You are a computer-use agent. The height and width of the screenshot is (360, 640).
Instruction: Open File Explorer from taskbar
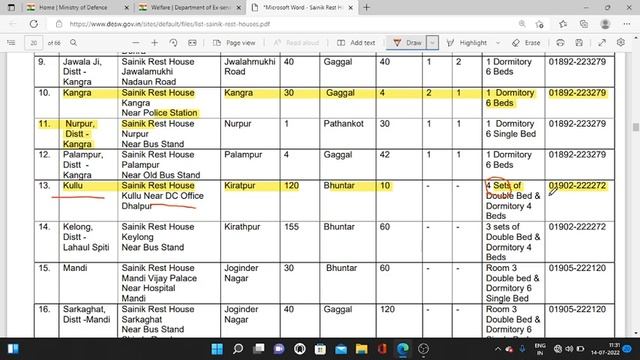tap(362, 349)
